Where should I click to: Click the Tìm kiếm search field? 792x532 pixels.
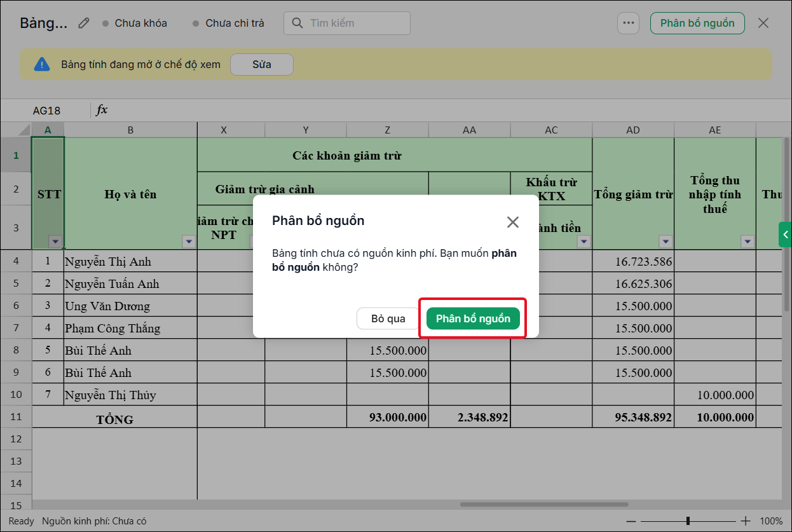click(347, 23)
